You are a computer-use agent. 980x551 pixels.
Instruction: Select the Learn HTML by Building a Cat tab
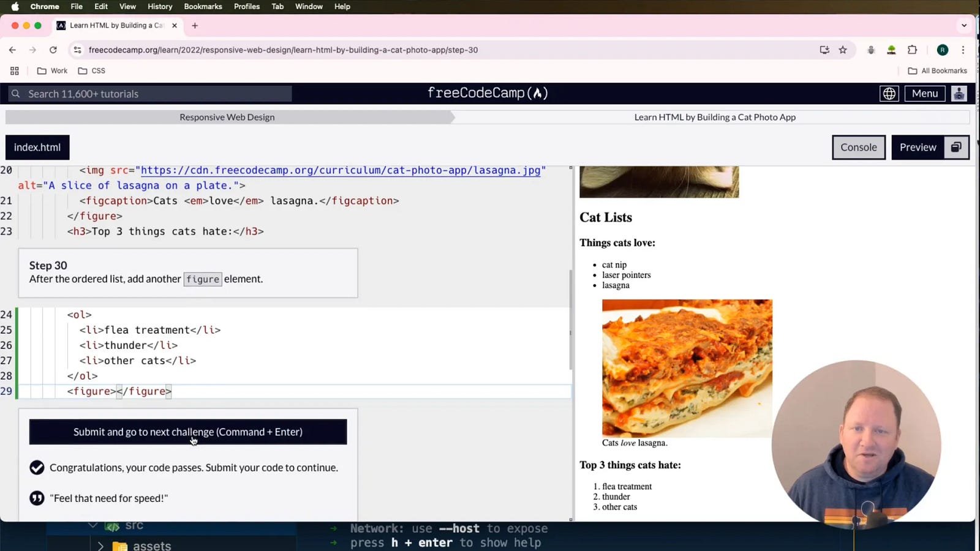(116, 26)
